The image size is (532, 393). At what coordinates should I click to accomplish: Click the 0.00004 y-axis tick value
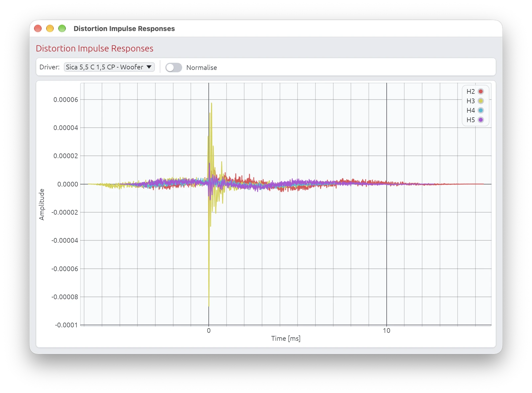coord(66,128)
